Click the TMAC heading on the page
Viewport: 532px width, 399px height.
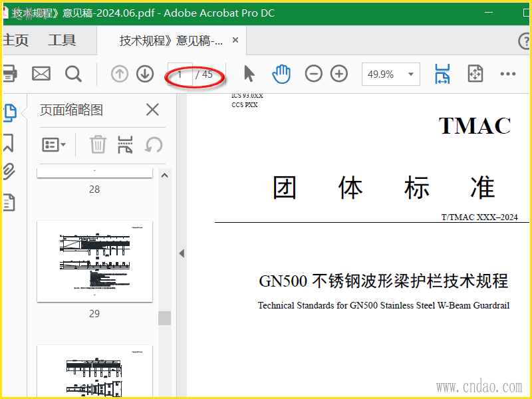tap(475, 126)
